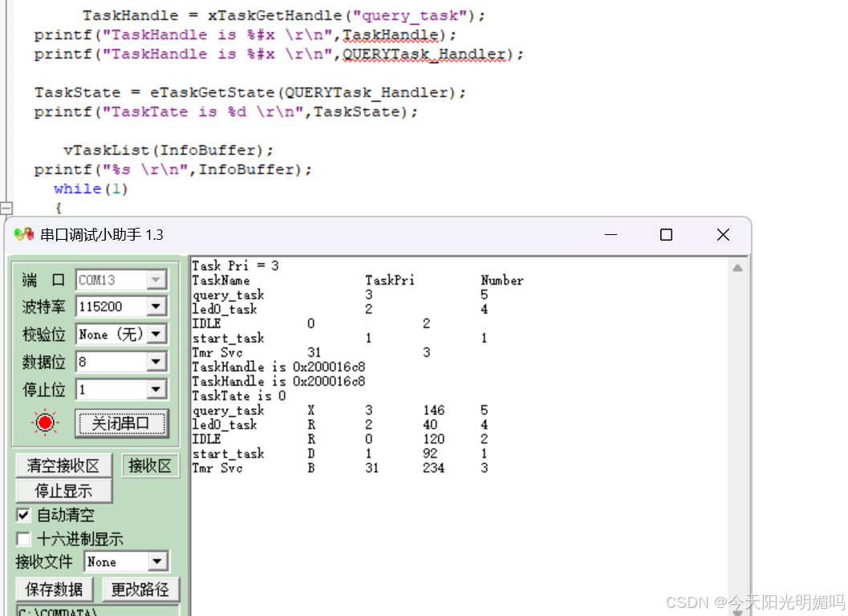The height and width of the screenshot is (616, 848).
Task: Click the while(1) code line
Action: click(91, 188)
